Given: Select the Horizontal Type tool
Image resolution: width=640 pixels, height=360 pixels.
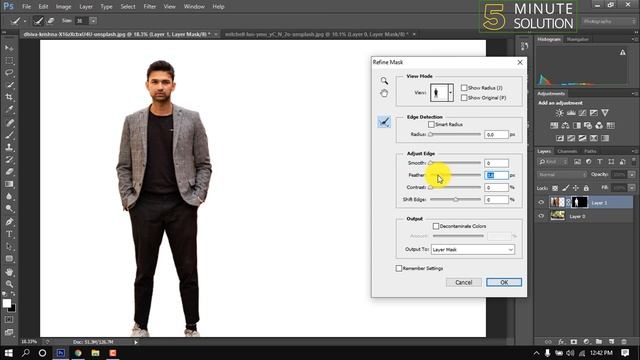Looking at the screenshot, I should pos(9,234).
